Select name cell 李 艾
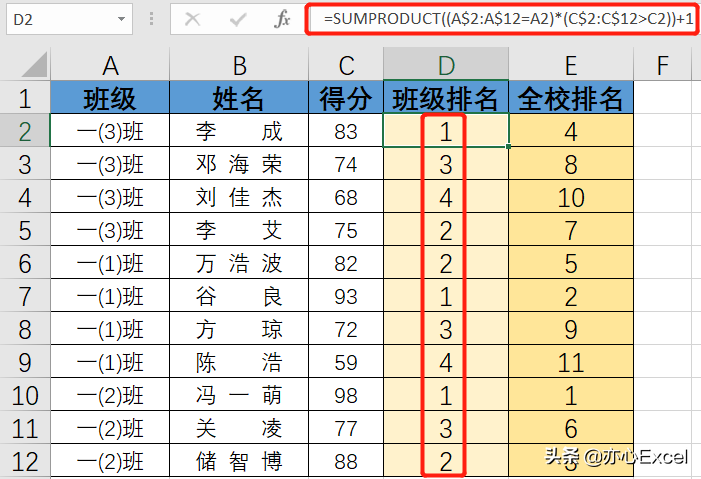The image size is (701, 479). point(239,229)
